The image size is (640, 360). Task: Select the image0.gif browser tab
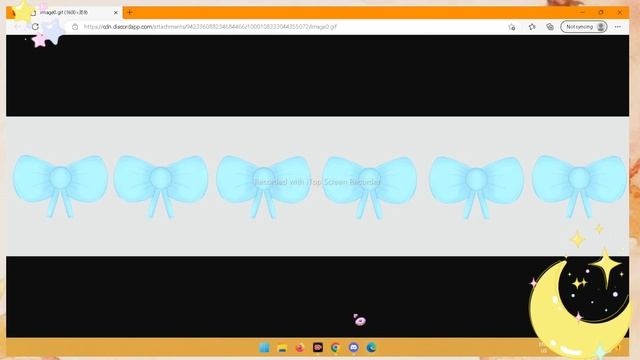pos(65,13)
